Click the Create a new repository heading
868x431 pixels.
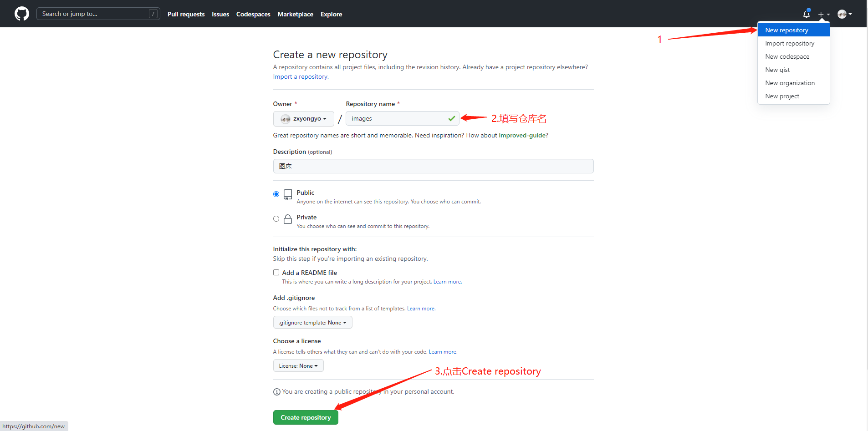click(x=330, y=55)
